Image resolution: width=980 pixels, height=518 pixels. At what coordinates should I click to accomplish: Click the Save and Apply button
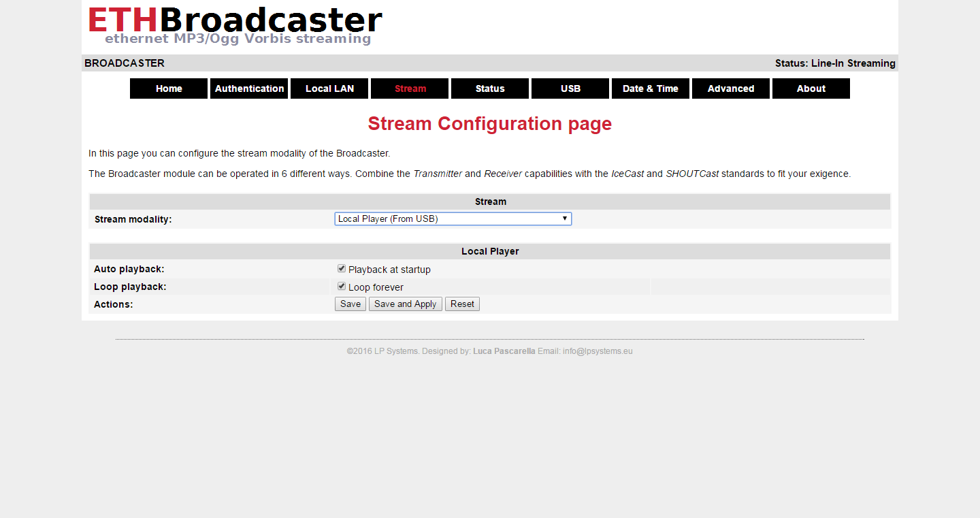(406, 304)
